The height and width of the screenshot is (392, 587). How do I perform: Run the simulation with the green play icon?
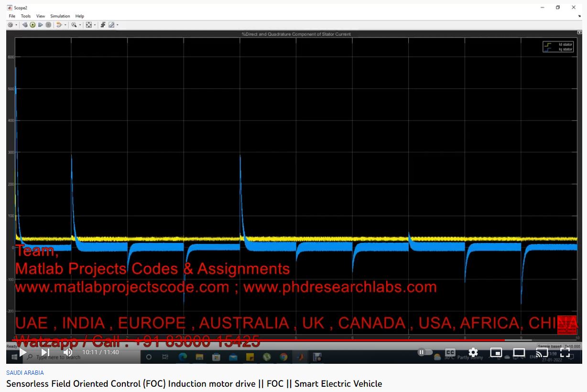(33, 25)
